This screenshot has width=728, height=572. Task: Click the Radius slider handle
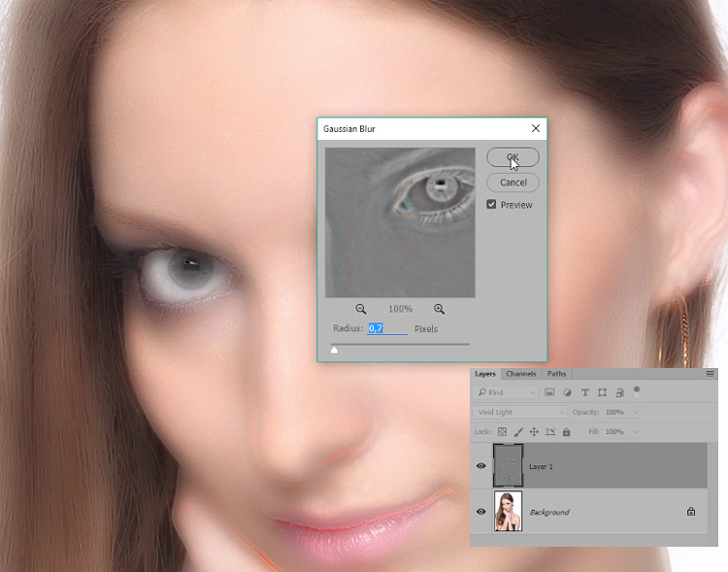coord(334,350)
